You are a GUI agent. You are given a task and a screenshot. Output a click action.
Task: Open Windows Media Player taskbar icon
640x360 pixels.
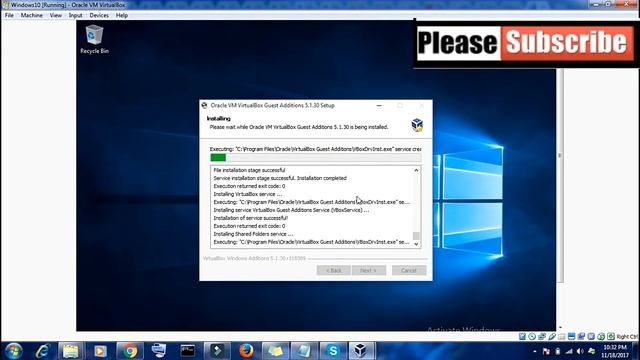(100, 351)
